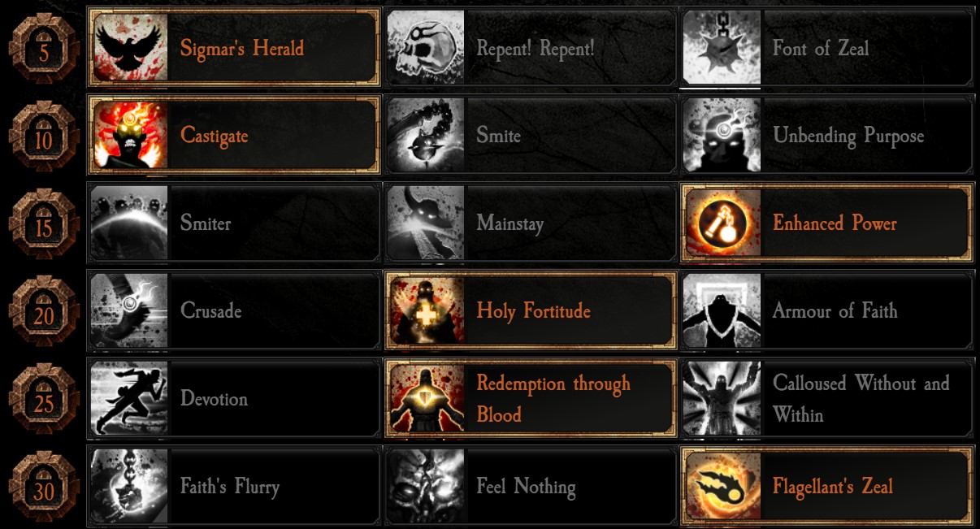The height and width of the screenshot is (529, 980).
Task: Pick the Feel Nothing face icon
Action: point(426,486)
